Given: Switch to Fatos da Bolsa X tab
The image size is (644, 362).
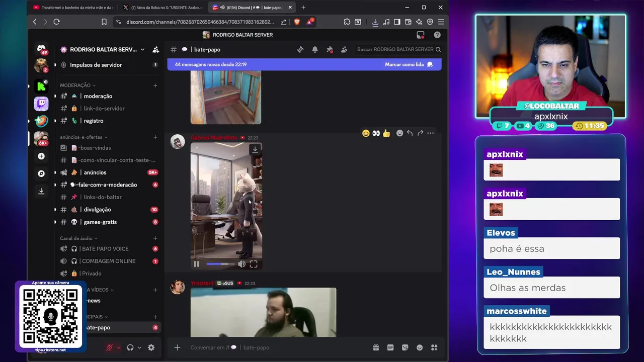Looking at the screenshot, I should pos(163,8).
